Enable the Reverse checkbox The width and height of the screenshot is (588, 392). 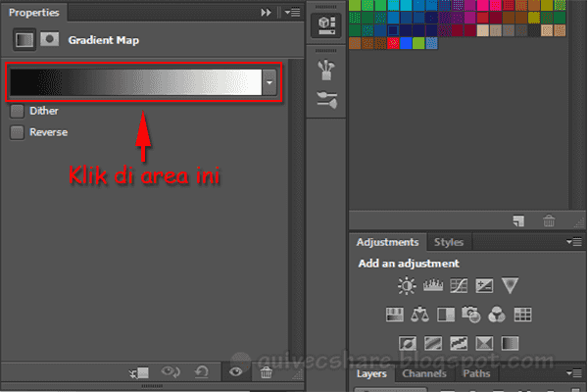click(x=17, y=132)
